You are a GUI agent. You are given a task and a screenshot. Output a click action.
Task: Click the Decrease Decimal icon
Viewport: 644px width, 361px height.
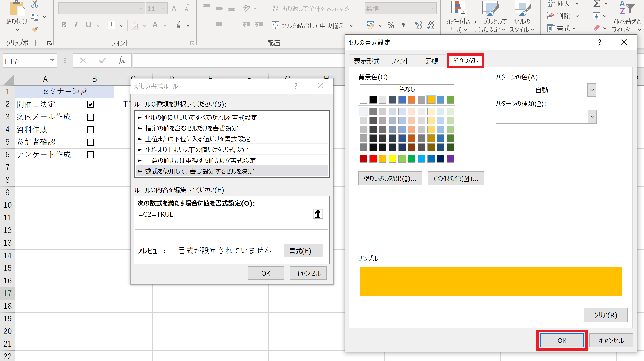(x=431, y=25)
